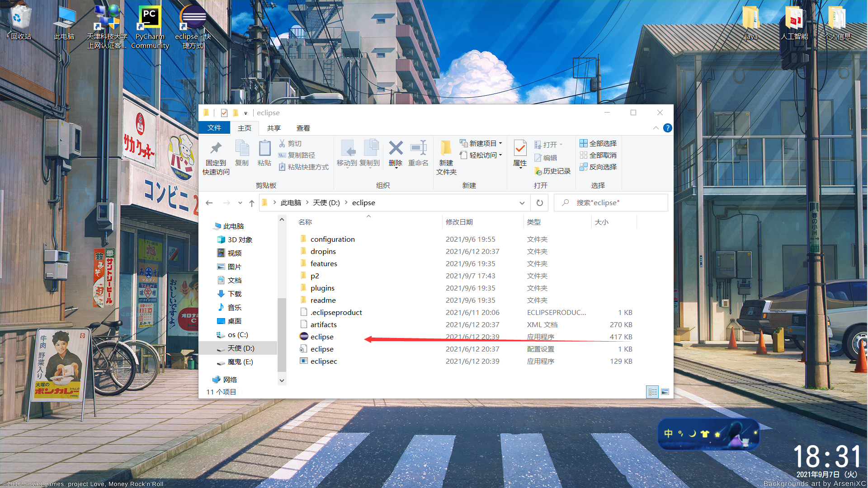Click the Pin to Quick Access icon

pyautogui.click(x=216, y=148)
